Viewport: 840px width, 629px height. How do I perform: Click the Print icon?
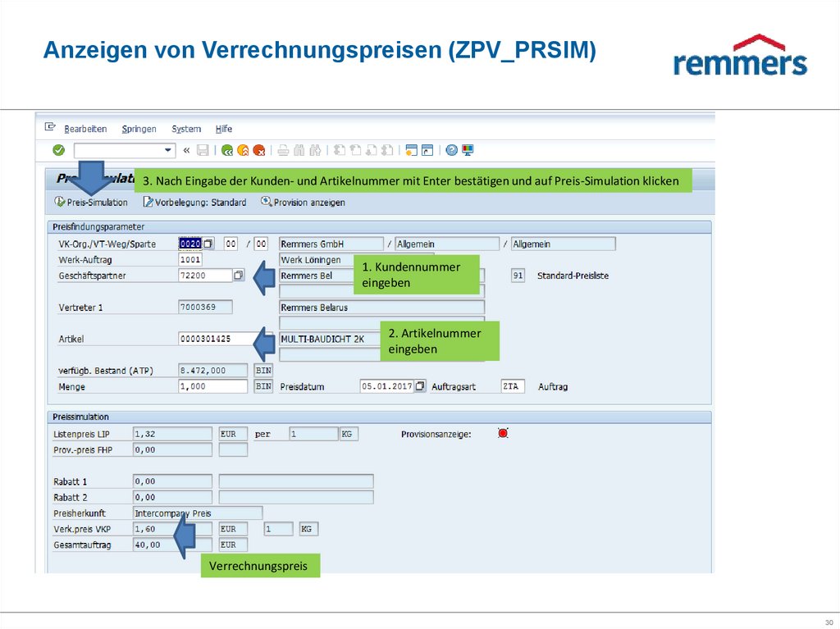click(283, 150)
